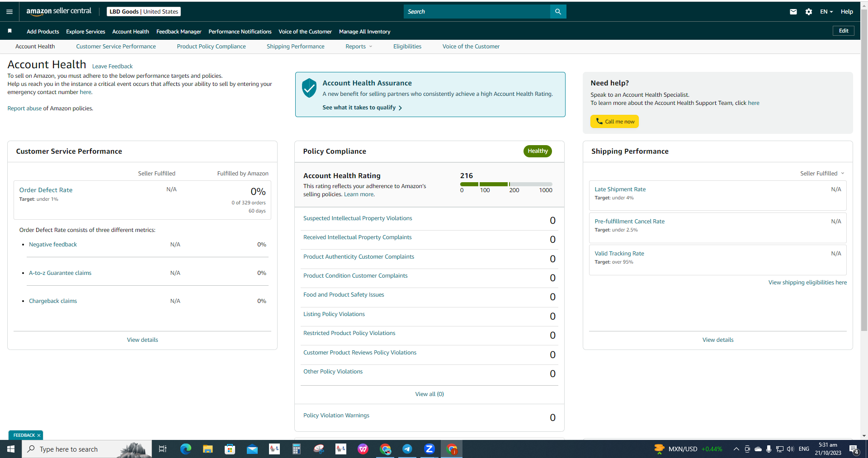Open the Late Shipment Rate link
Image resolution: width=868 pixels, height=458 pixels.
coord(620,189)
